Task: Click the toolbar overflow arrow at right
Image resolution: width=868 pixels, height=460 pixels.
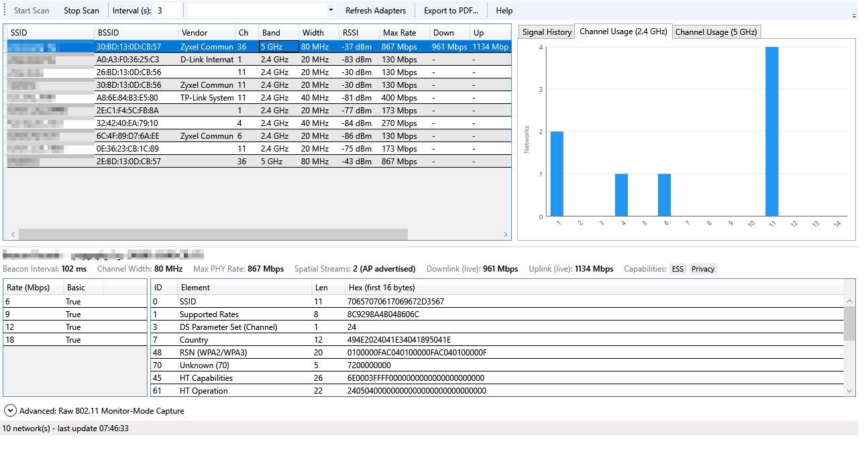Action: (x=854, y=15)
